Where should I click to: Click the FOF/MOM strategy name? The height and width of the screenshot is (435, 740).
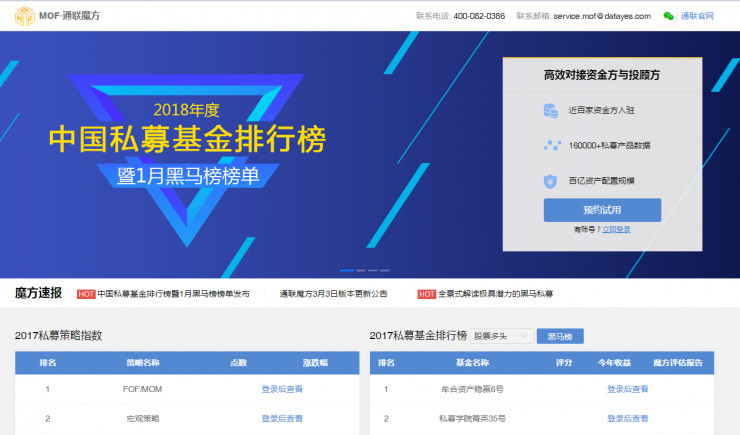coord(142,389)
